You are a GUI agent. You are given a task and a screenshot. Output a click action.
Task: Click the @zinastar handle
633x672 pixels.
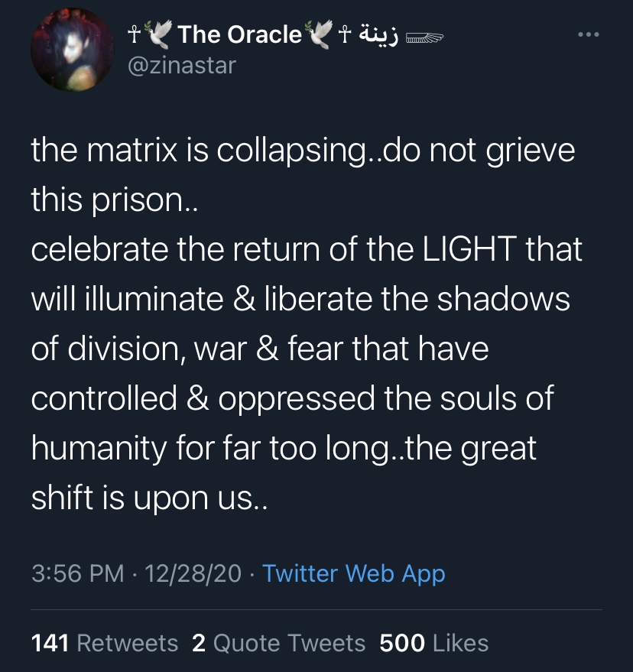pos(181,65)
